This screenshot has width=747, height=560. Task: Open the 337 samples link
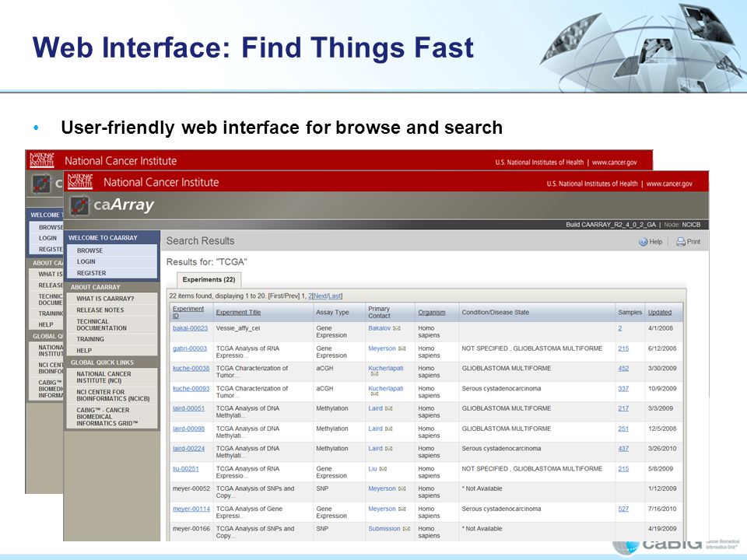tap(623, 389)
